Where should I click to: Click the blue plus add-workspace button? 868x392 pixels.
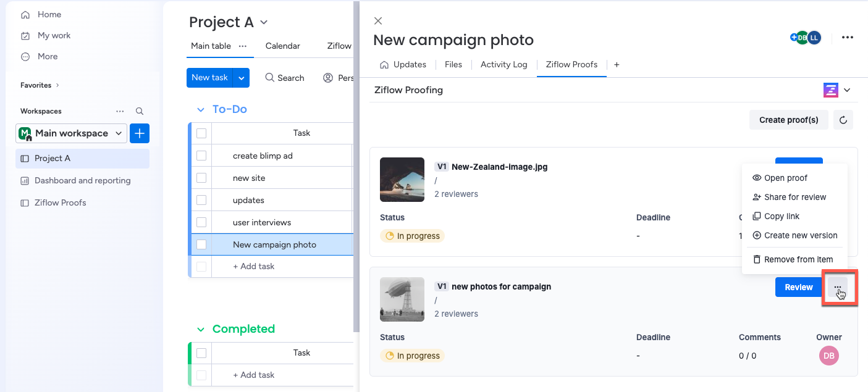[140, 133]
